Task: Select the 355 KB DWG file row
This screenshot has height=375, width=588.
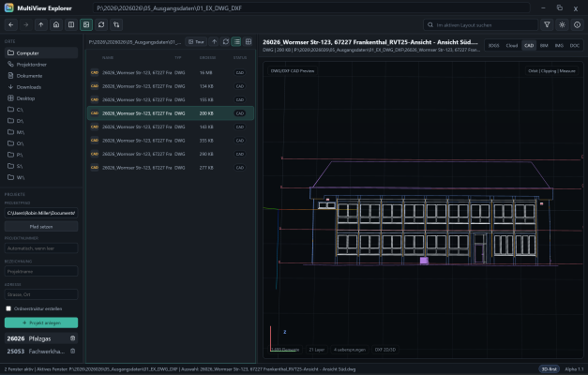Action: tap(171, 141)
